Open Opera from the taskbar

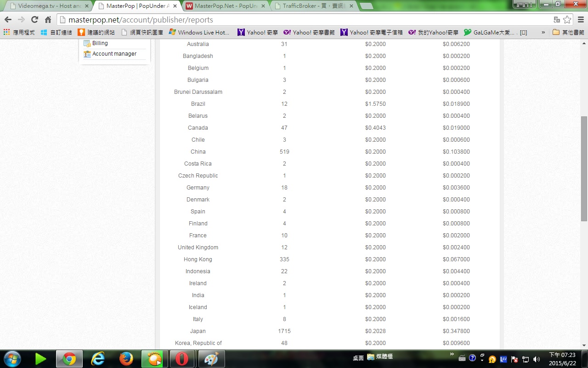pos(181,358)
